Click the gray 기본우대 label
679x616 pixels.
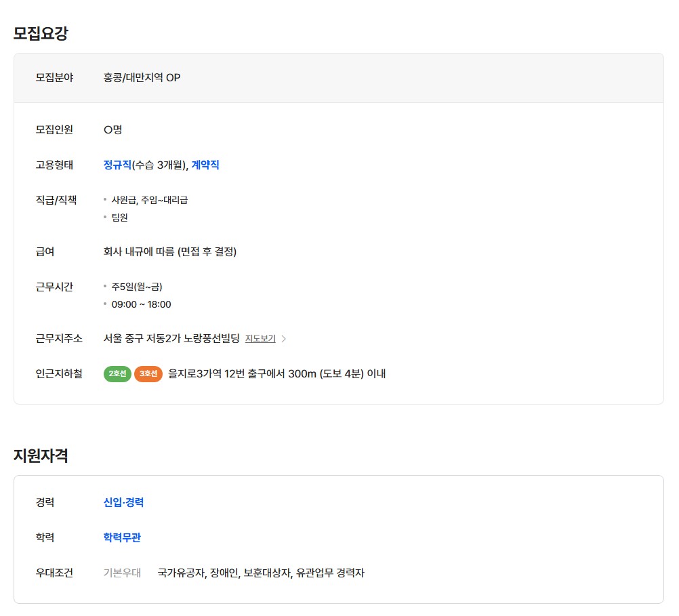click(122, 573)
